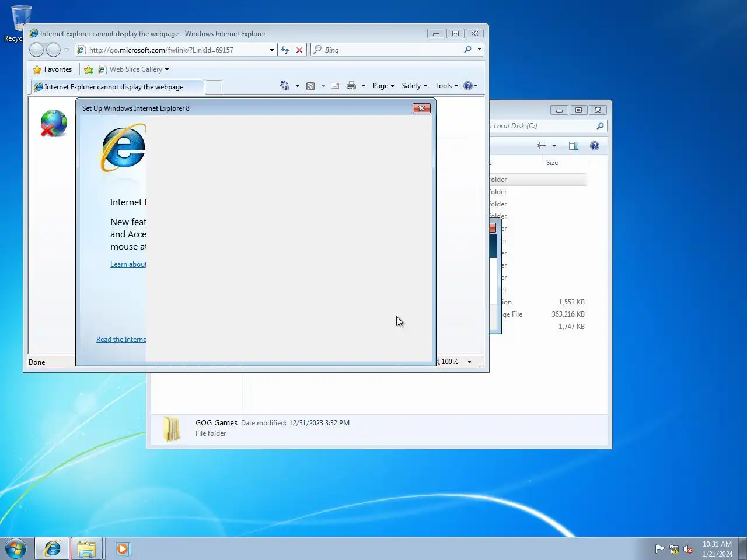Open the Windows Start orb
Screen dimensions: 747x560
[x=16, y=549]
